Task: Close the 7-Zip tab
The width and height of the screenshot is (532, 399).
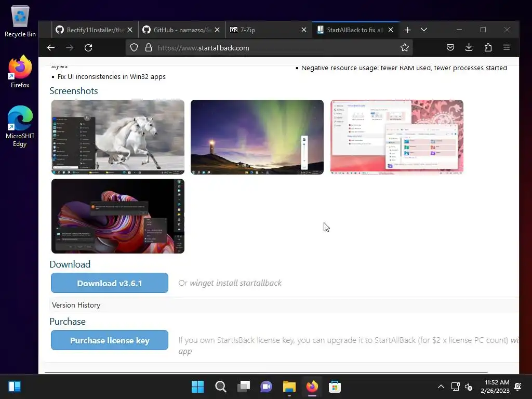Action: click(x=304, y=30)
